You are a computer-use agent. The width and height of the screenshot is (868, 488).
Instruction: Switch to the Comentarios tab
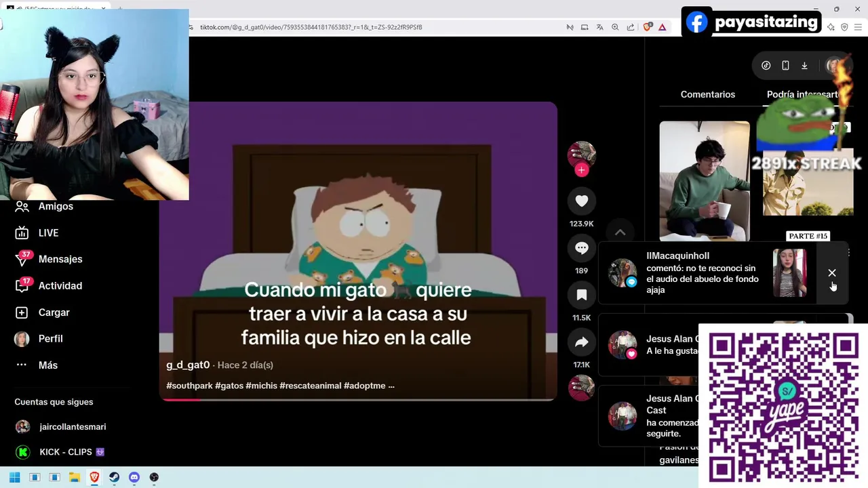707,94
